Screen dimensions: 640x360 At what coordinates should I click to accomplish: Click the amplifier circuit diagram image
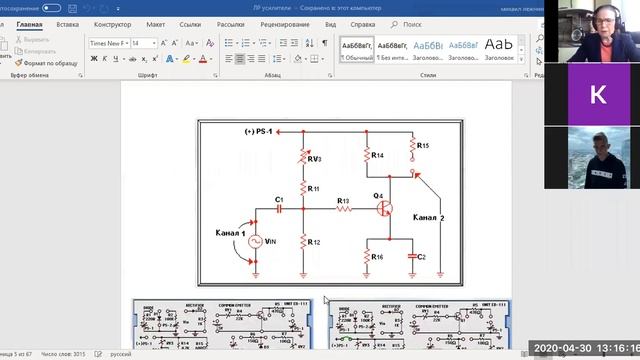[x=330, y=203]
